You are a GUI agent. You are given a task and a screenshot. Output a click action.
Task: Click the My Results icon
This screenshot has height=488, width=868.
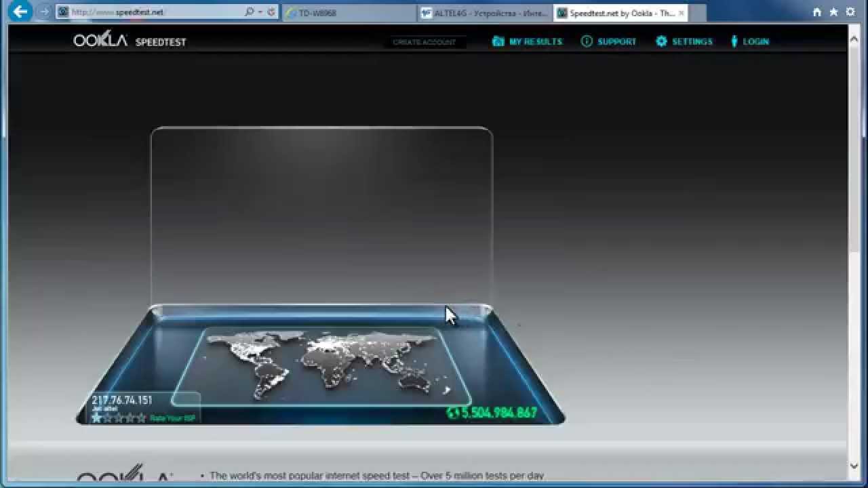(498, 41)
